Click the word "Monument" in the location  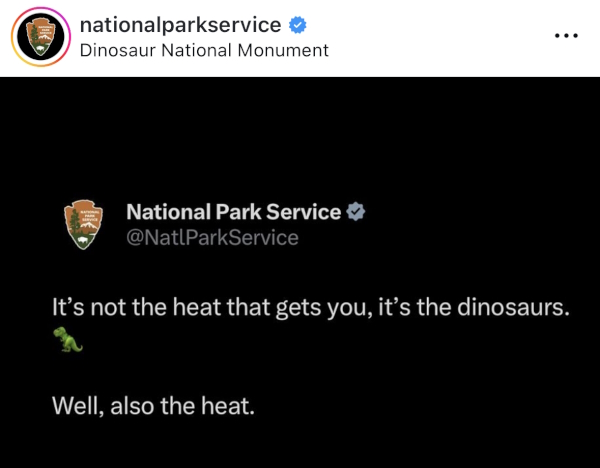(284, 49)
